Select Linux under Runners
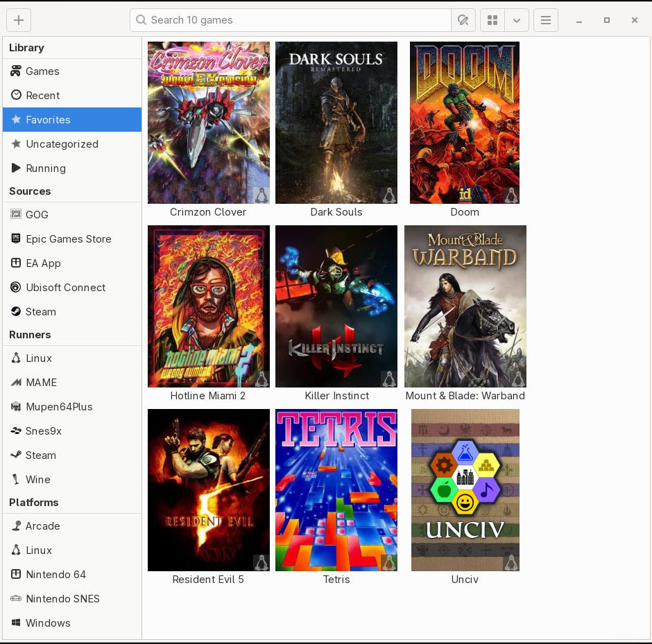This screenshot has height=644, width=652. (72, 358)
